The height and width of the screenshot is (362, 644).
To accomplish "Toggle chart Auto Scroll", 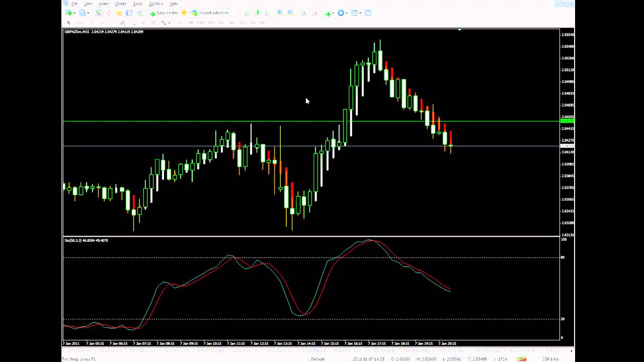I will click(x=304, y=13).
